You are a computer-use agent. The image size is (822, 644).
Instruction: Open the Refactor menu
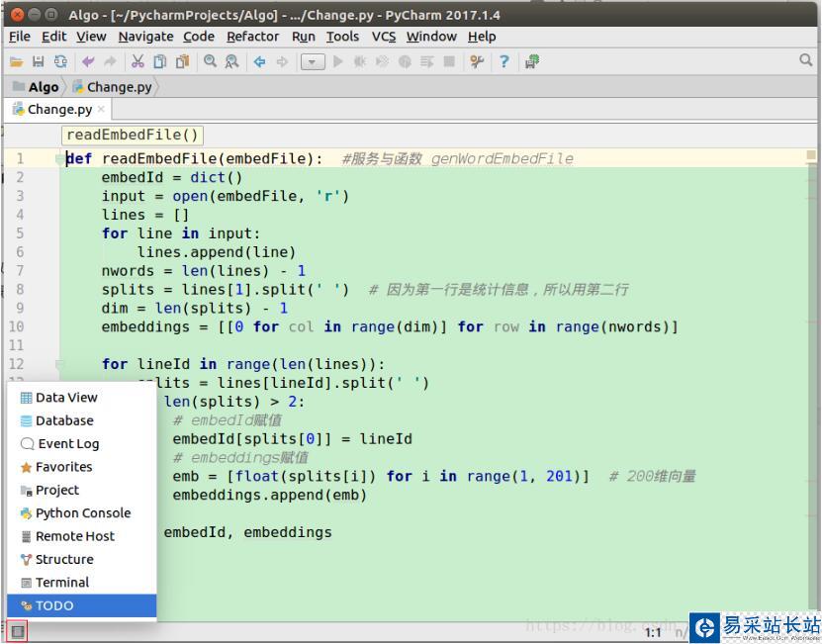252,36
